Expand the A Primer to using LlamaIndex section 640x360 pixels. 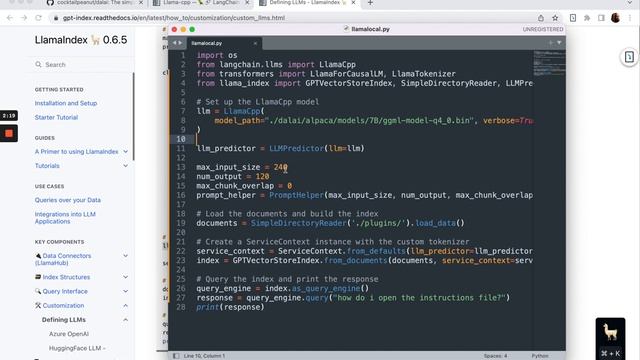[126, 151]
